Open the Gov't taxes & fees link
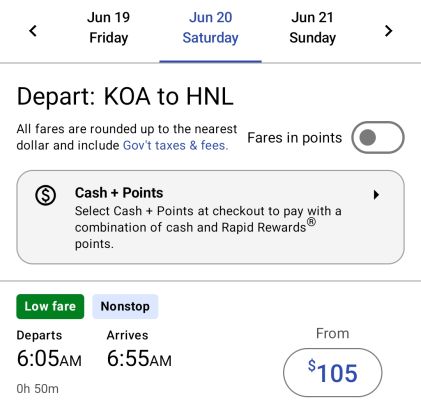 pyautogui.click(x=176, y=146)
